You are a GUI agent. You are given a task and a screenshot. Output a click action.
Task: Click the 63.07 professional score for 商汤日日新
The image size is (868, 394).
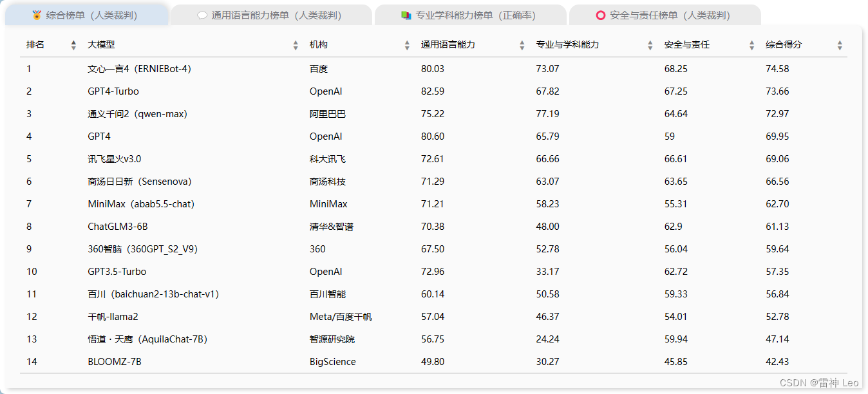pos(548,182)
